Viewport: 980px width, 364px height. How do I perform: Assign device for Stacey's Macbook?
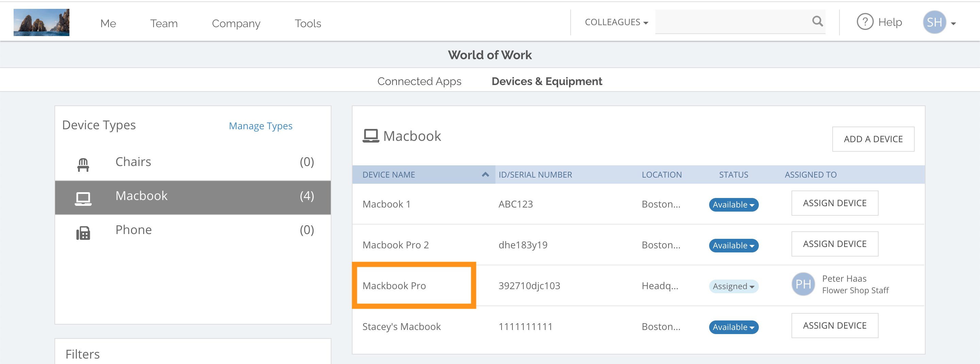coord(834,326)
